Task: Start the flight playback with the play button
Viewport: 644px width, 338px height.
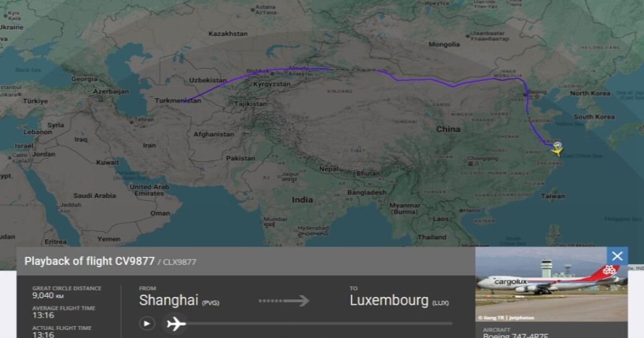Action: point(147,324)
